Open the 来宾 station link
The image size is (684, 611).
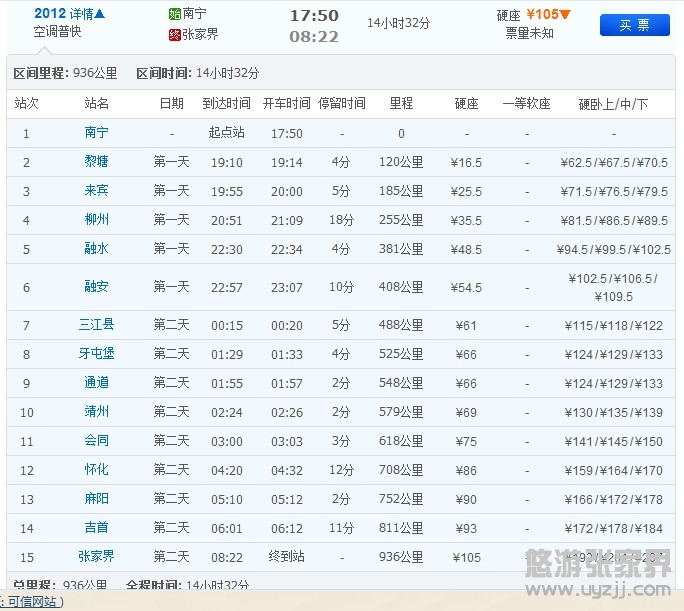coord(97,191)
